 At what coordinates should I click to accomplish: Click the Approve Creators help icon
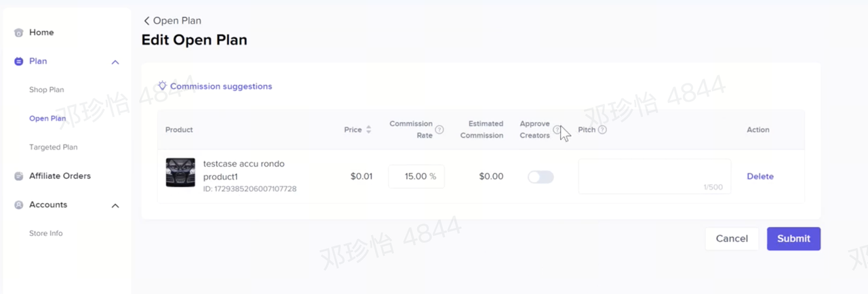[557, 129]
